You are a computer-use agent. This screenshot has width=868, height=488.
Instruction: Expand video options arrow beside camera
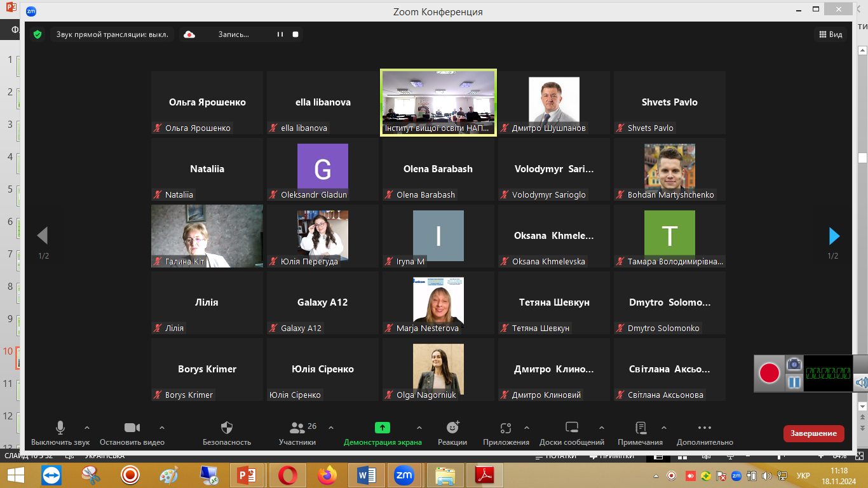(x=162, y=428)
